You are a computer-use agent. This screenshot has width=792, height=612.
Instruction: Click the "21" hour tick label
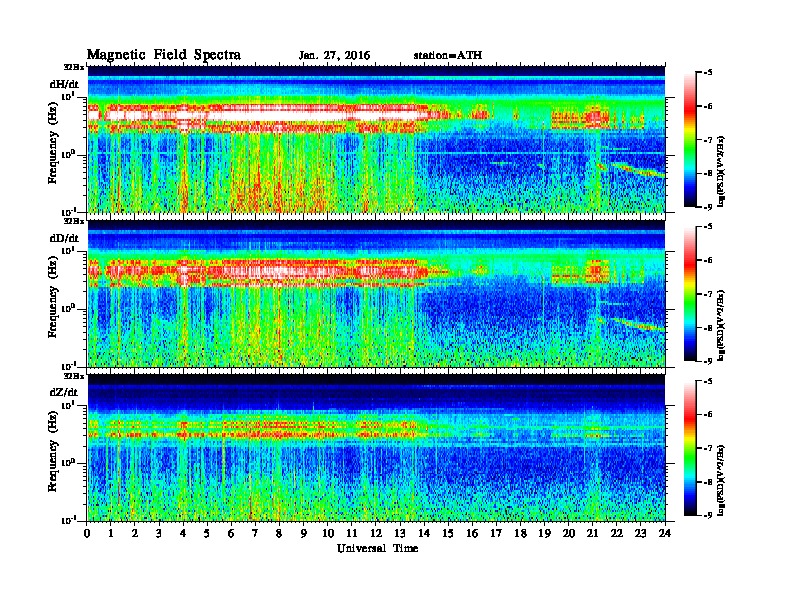pyautogui.click(x=592, y=533)
